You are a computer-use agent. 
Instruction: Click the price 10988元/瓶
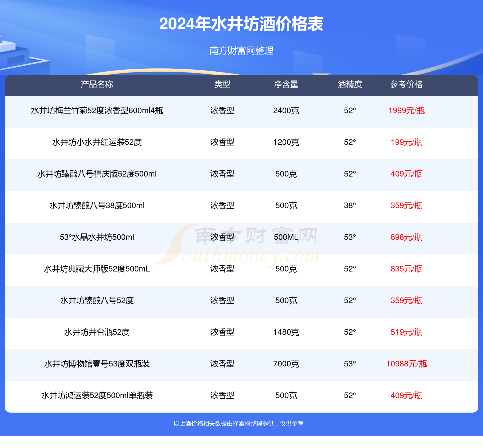click(407, 364)
